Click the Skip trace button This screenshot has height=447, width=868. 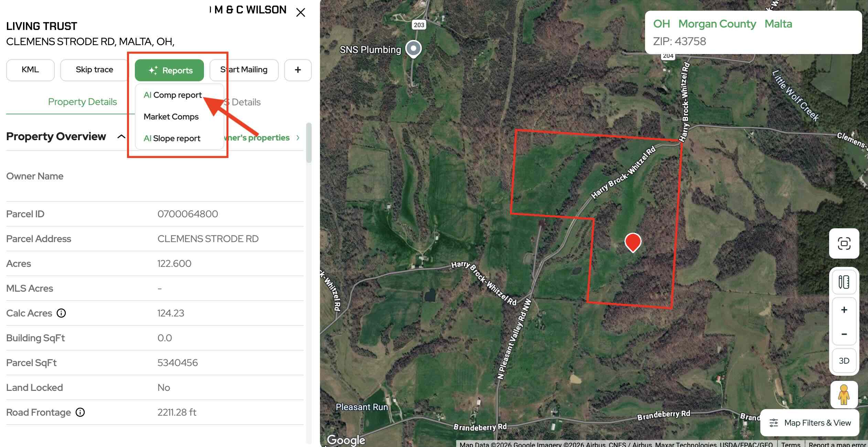(x=94, y=70)
